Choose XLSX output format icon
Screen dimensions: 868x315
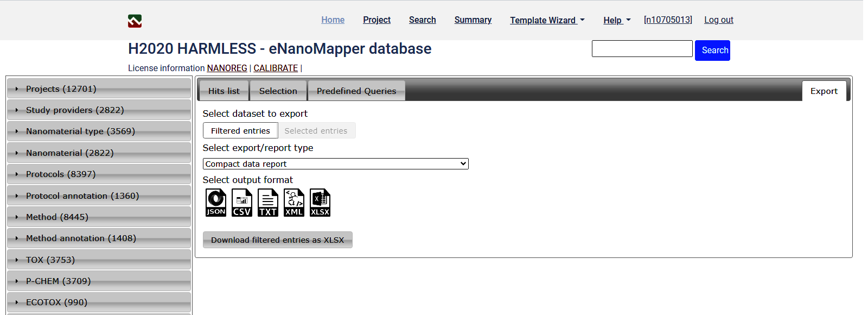pos(320,203)
